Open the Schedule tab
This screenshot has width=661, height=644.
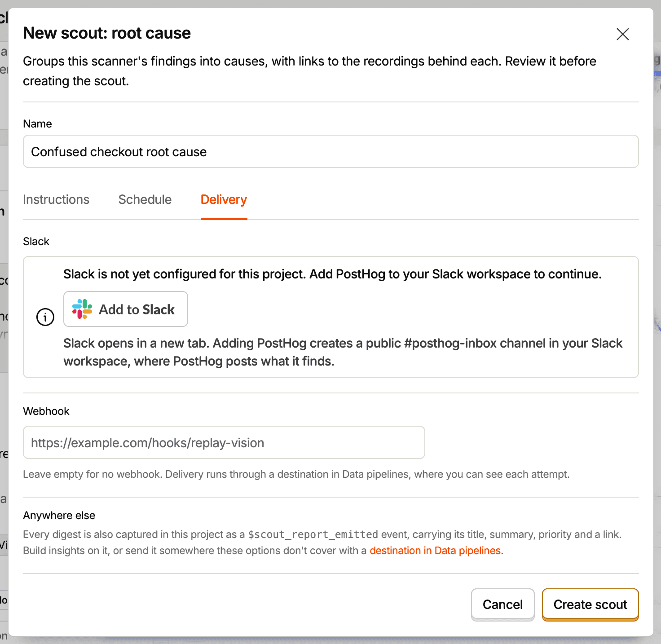click(x=145, y=199)
